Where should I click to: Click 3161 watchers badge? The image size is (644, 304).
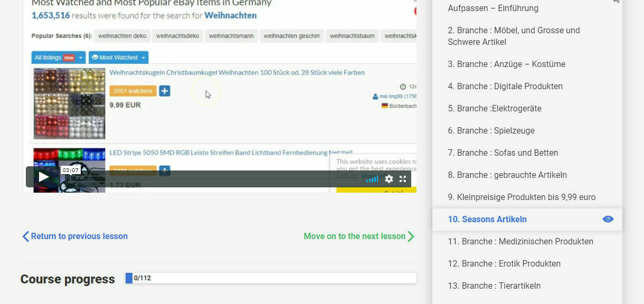pos(133,91)
